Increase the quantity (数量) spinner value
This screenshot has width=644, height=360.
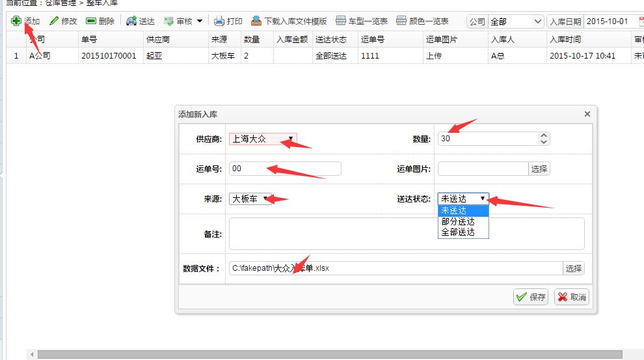click(544, 135)
